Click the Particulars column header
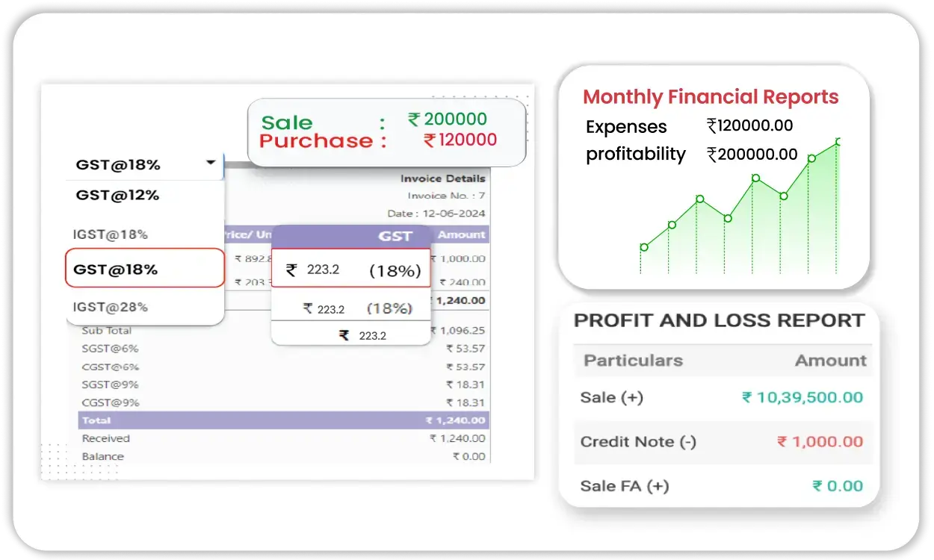934x560 pixels. pyautogui.click(x=633, y=361)
